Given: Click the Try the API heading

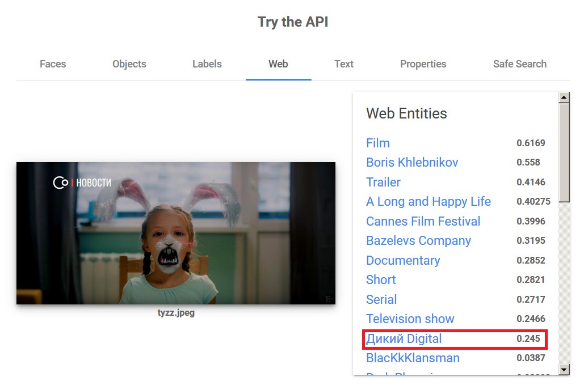Looking at the screenshot, I should [293, 22].
